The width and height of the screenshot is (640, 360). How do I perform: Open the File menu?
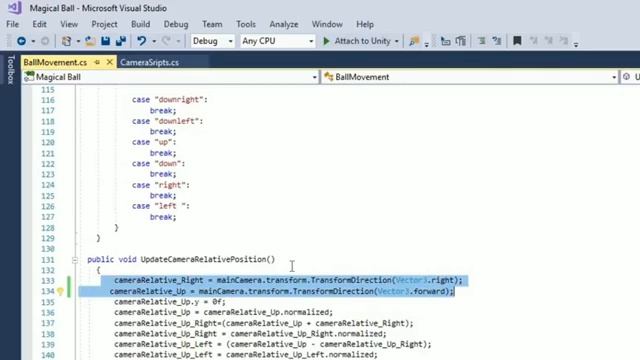click(x=13, y=24)
